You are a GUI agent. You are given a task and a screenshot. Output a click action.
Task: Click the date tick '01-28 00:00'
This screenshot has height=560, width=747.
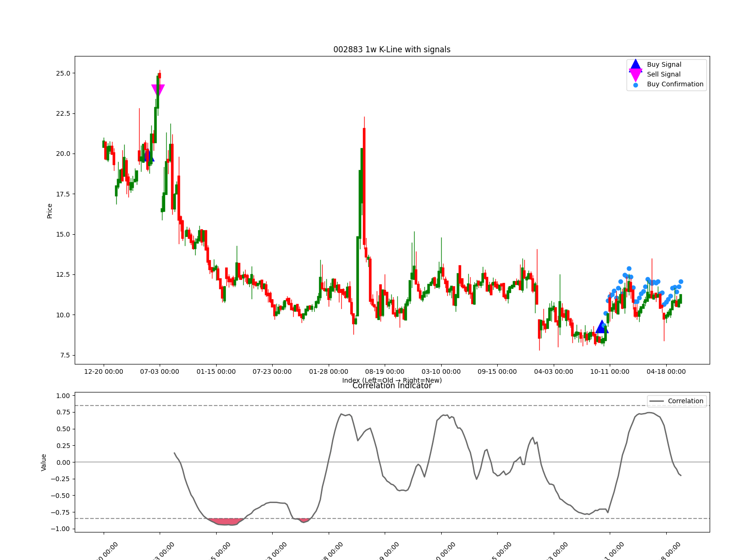(329, 371)
